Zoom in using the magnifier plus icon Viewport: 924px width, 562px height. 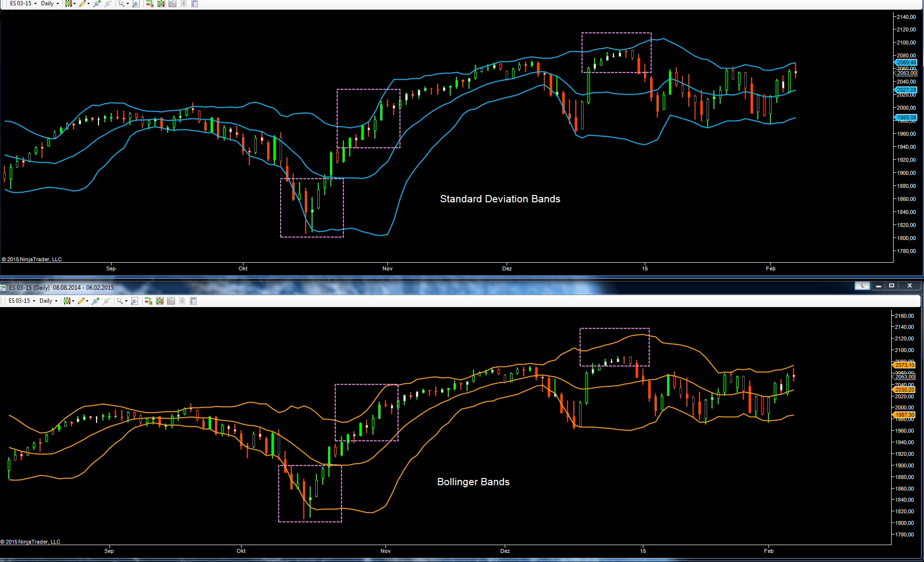click(x=96, y=3)
